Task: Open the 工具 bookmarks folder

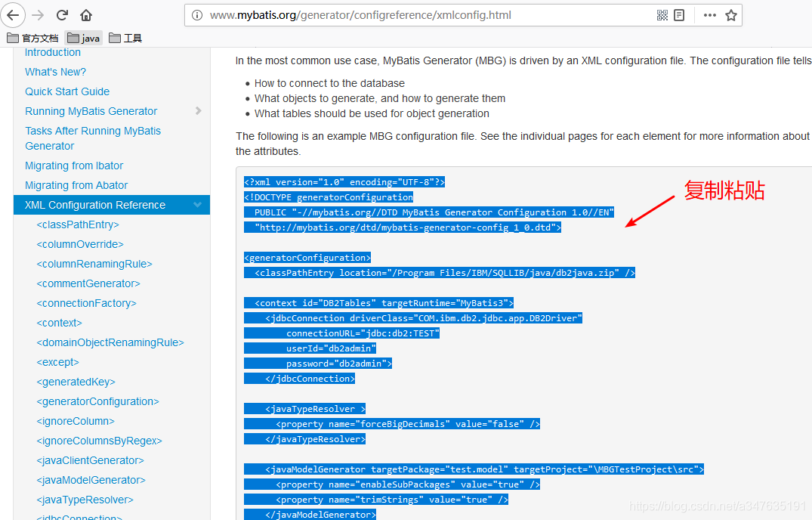Action: (125, 38)
